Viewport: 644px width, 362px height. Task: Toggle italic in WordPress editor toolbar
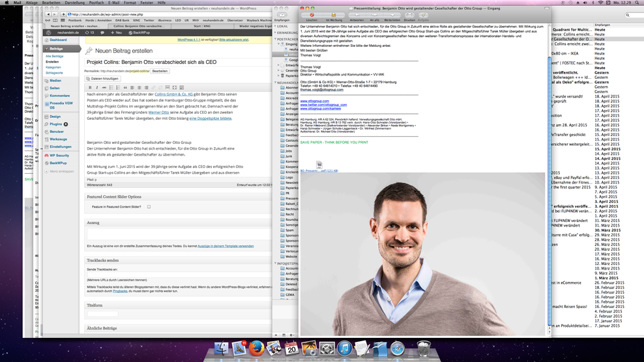pos(97,87)
